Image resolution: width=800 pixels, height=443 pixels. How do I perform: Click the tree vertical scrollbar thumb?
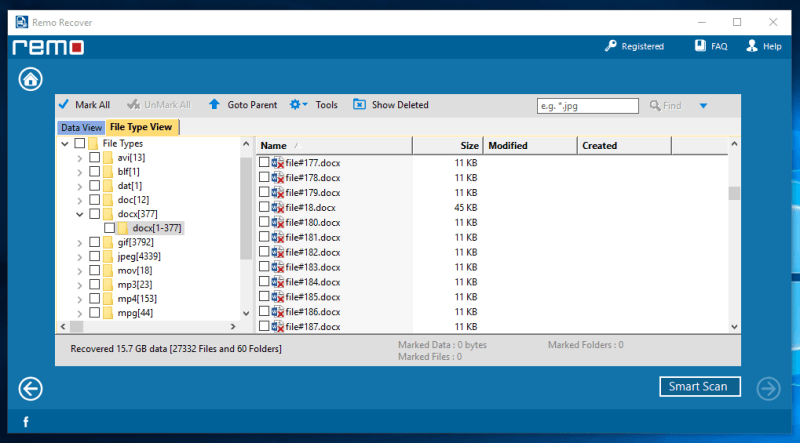point(246,209)
